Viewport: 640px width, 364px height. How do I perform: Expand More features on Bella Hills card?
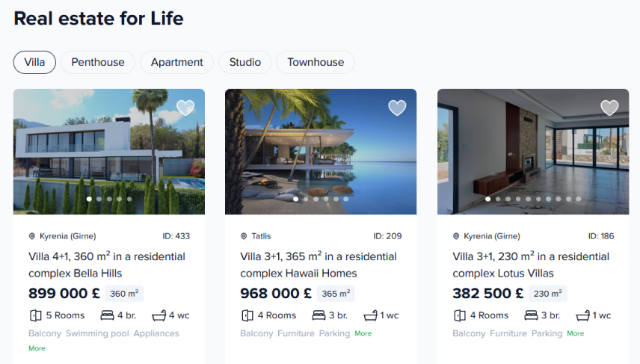point(37,348)
